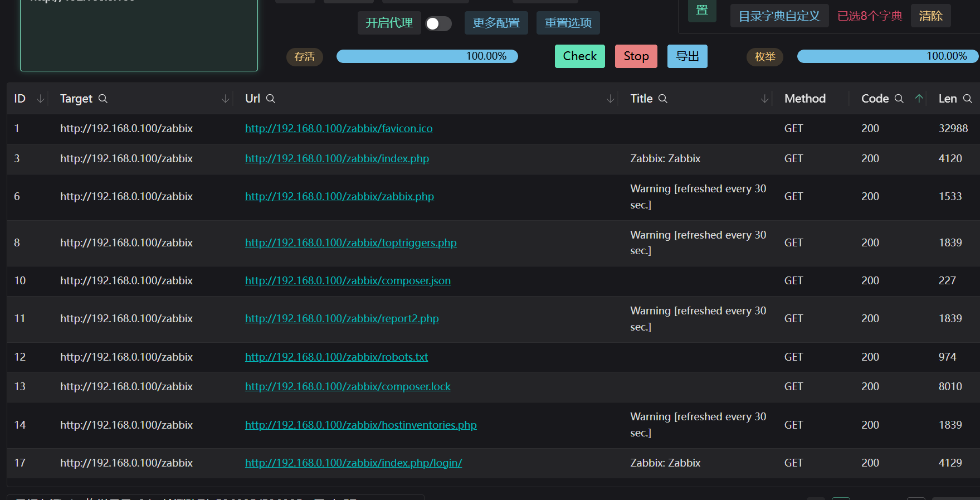
Task: Click the search icon beside Url header
Action: [271, 99]
